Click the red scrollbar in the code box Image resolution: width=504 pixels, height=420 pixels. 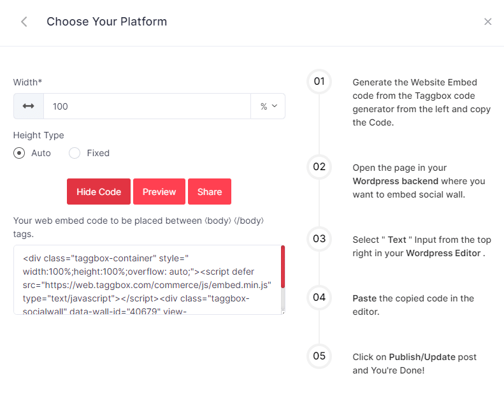click(282, 266)
